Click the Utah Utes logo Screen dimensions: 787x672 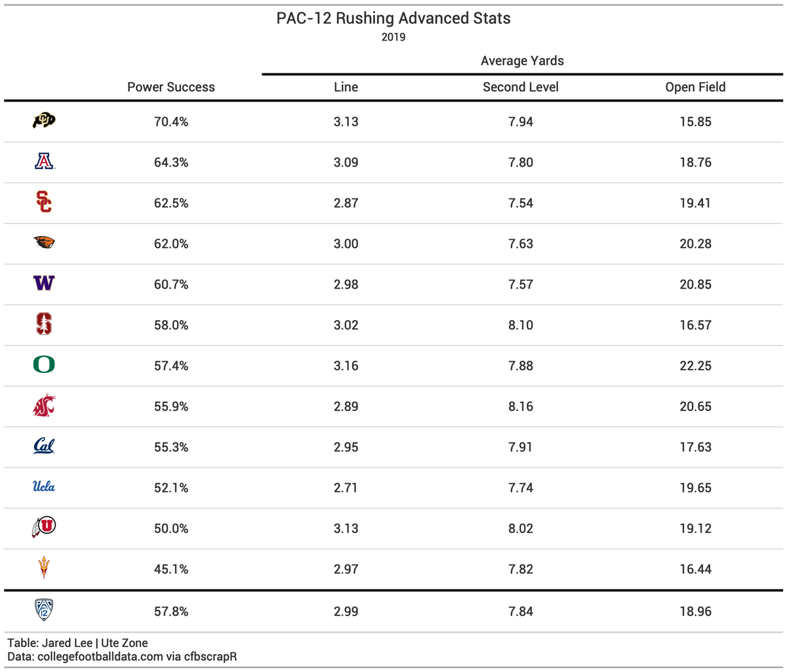(x=44, y=527)
